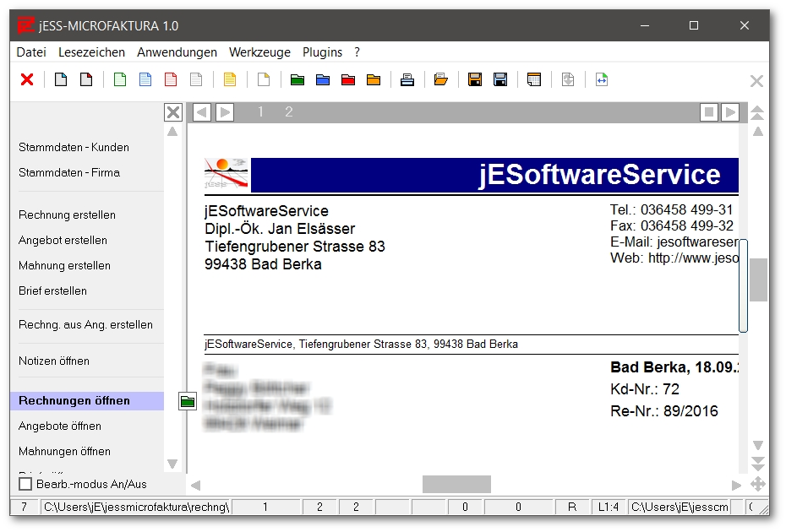Go to previous page with left arrow button

pyautogui.click(x=201, y=112)
